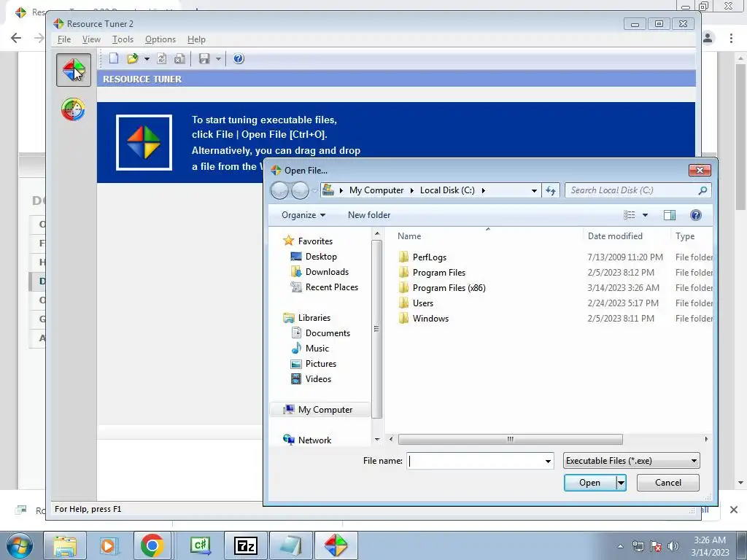Viewport: 747px width, 560px height.
Task: Toggle the preview pane icon
Action: coord(670,215)
